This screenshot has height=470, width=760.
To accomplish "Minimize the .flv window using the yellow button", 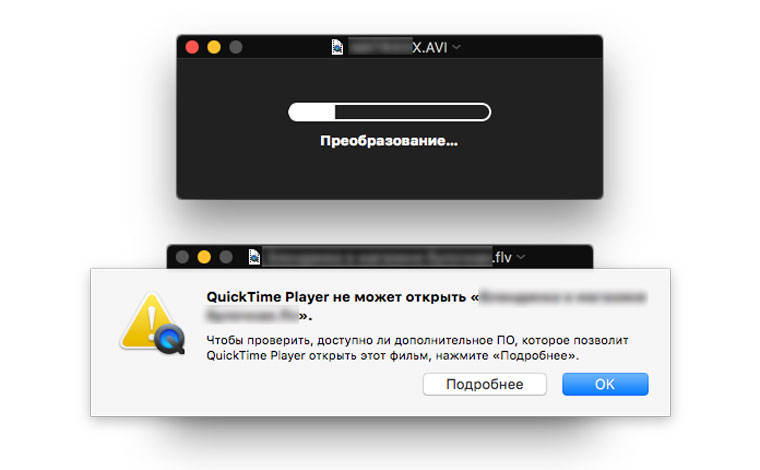I will 204,257.
